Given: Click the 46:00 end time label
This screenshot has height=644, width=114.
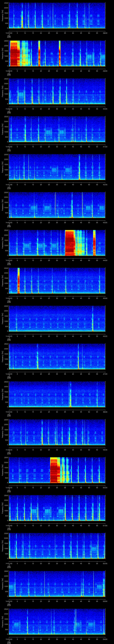Looking at the screenshot, I should click(x=105, y=336).
